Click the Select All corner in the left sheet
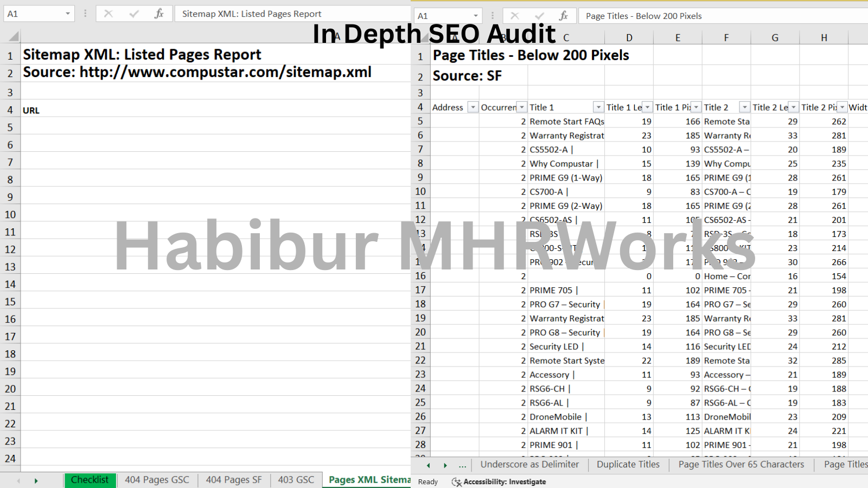 click(x=14, y=37)
